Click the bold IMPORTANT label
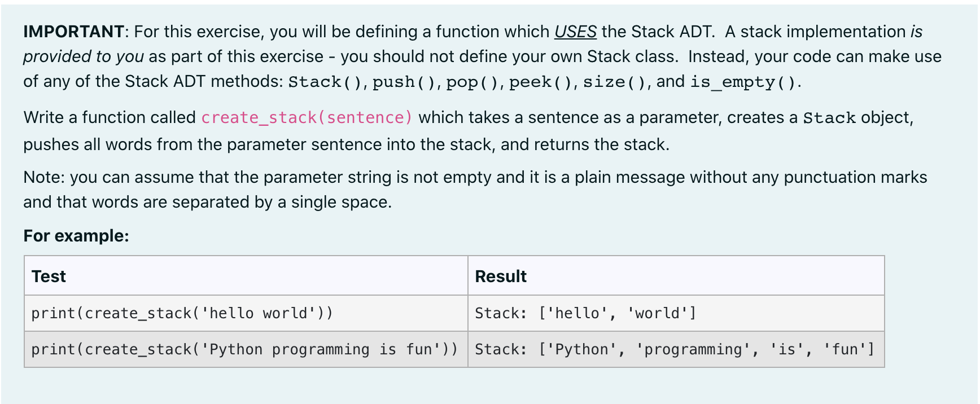Image resolution: width=980 pixels, height=404 pixels. (73, 32)
